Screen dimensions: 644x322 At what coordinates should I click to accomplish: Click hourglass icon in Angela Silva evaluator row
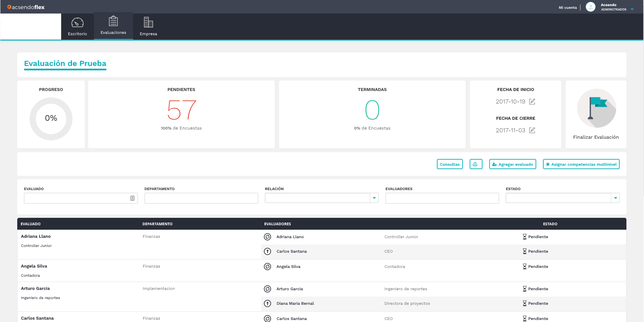[x=525, y=267]
